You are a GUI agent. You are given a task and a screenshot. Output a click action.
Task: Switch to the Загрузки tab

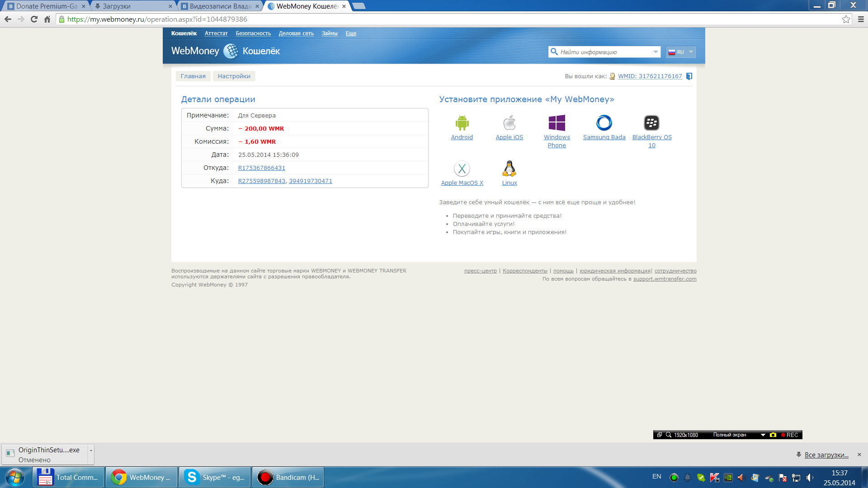pos(133,6)
